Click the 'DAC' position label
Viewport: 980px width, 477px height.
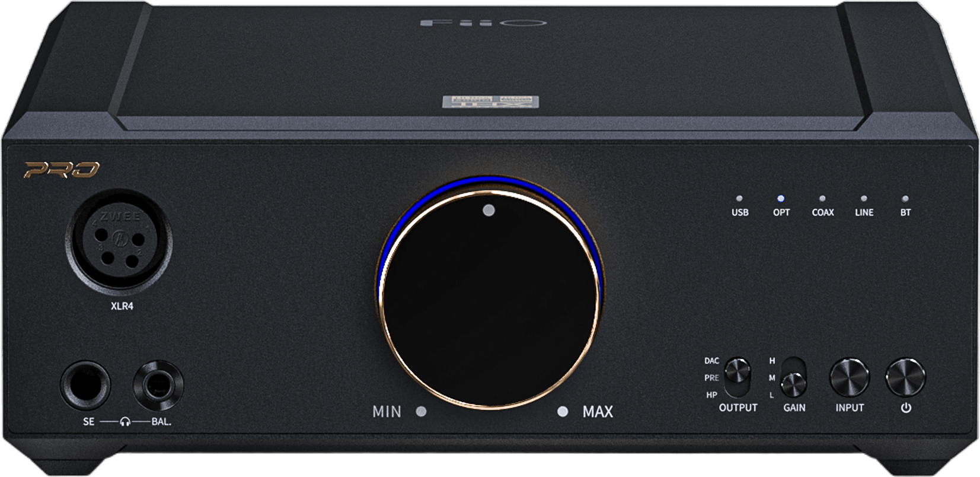711,361
